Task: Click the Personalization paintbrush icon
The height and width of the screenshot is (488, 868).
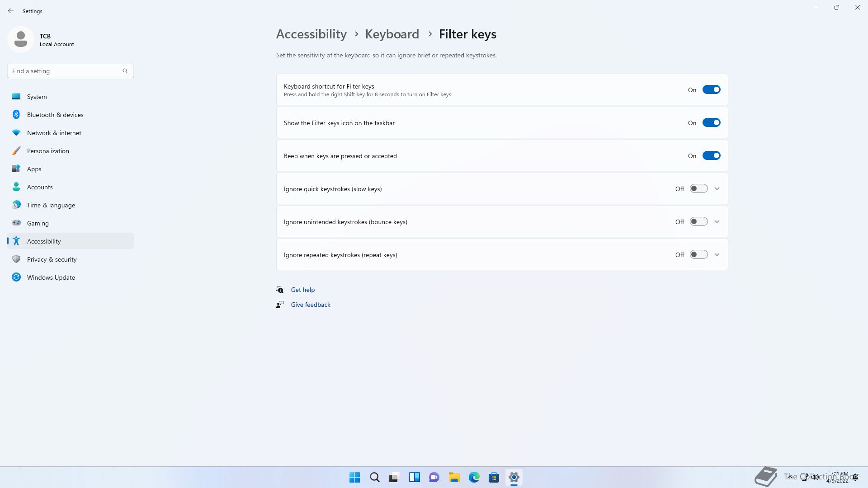Action: tap(16, 150)
